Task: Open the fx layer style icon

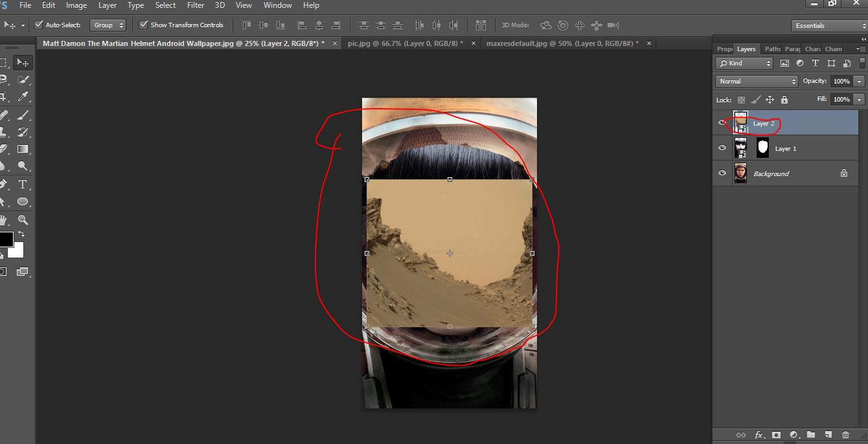Action: tap(759, 435)
